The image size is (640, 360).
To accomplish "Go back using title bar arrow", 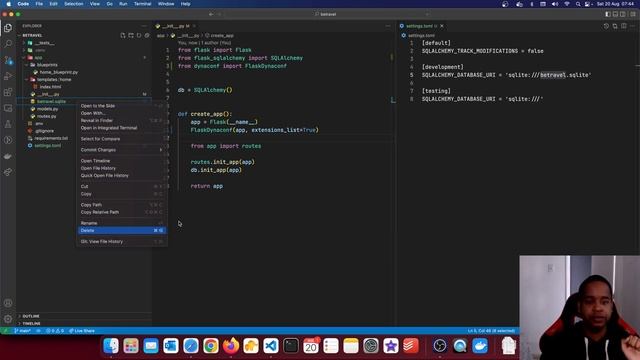I will click(x=211, y=14).
